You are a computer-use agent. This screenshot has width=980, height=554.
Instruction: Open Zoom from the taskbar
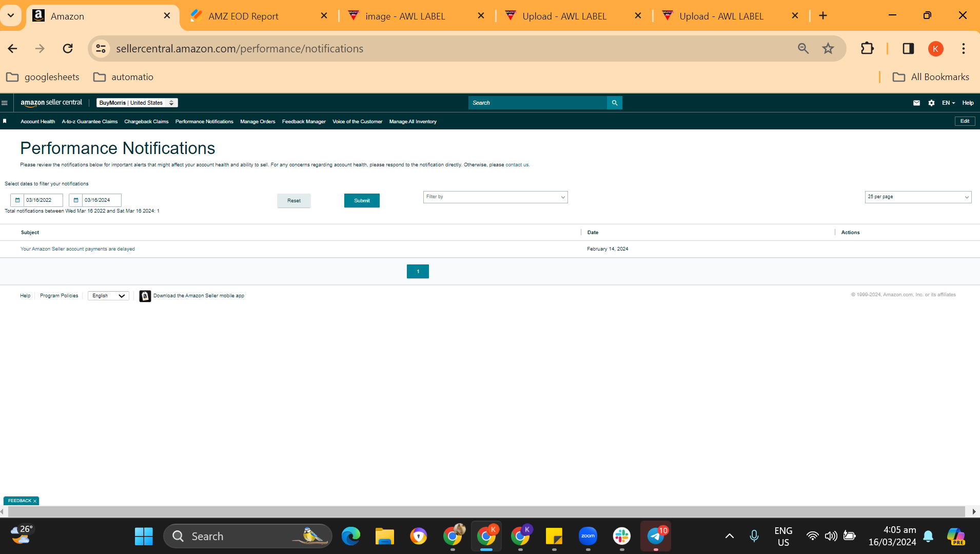click(588, 537)
